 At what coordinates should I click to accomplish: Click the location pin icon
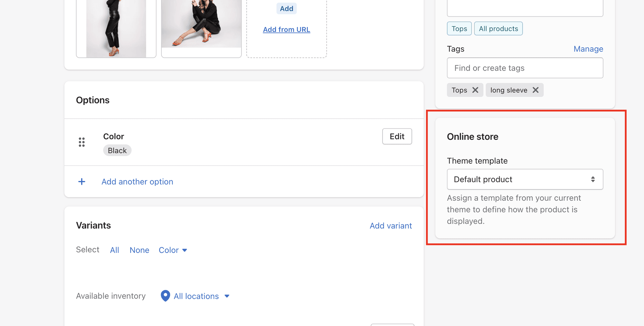click(165, 296)
